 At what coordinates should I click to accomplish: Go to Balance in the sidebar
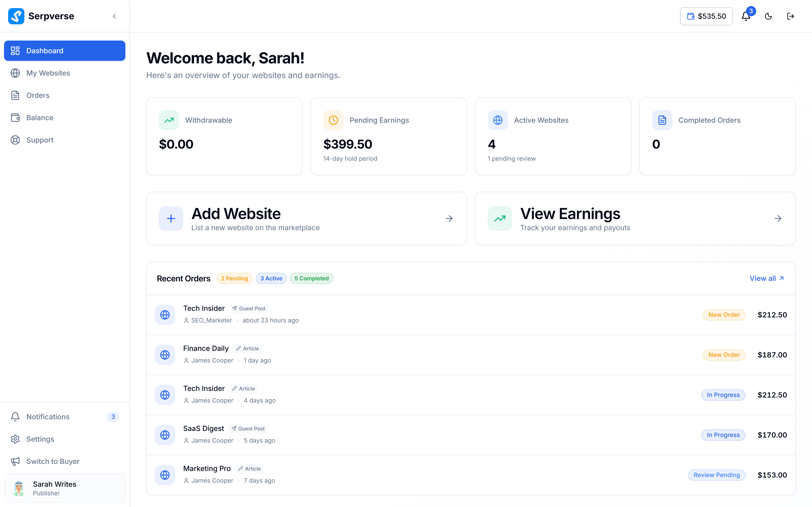click(x=40, y=117)
